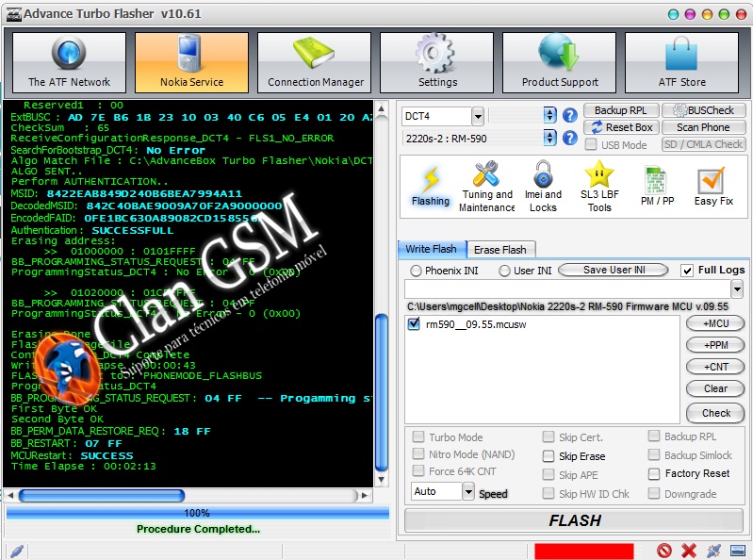Click the Save User INI button
Image resolution: width=753 pixels, height=560 pixels.
[614, 270]
